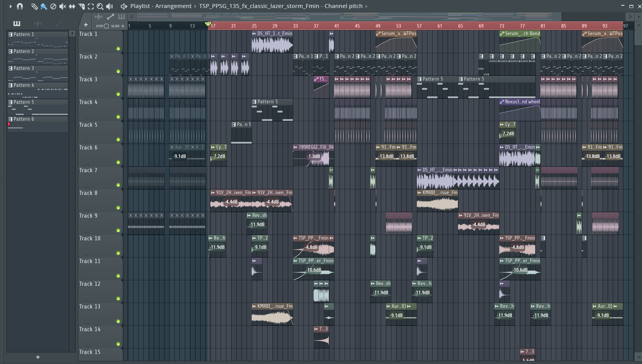Open Pattern 6 menu icon in picker
642x364 pixels.
click(x=10, y=119)
